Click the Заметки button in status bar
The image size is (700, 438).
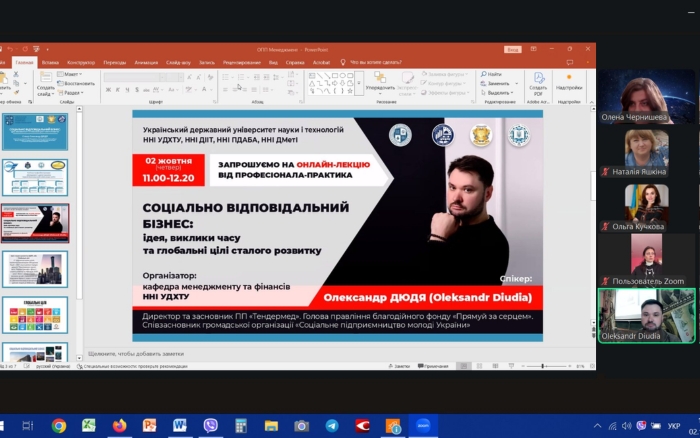401,367
